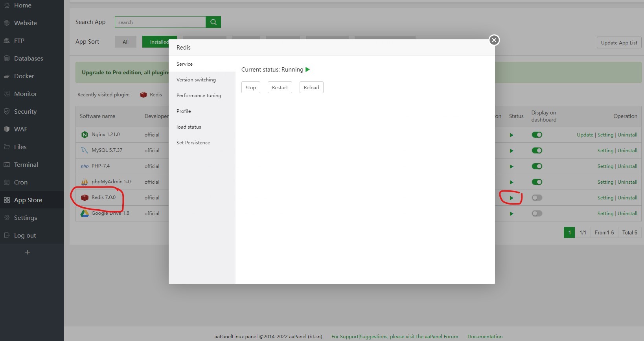Toggle phpMyAdmin display on dashboard
The image size is (644, 341).
coord(537,182)
